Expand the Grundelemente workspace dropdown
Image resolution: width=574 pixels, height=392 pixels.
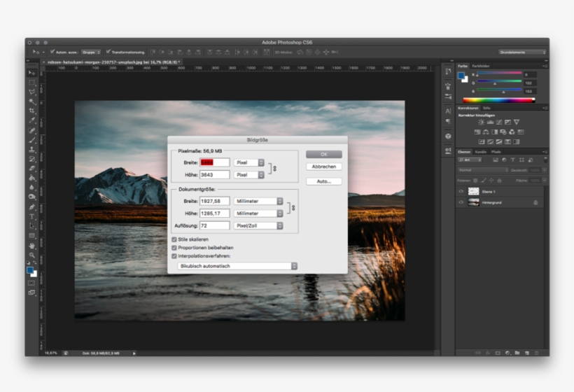(522, 52)
